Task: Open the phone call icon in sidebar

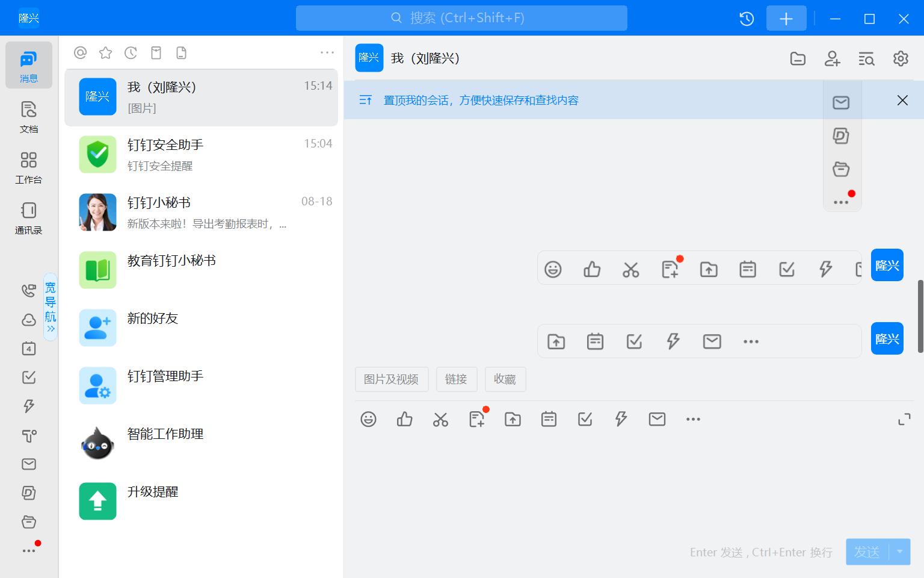Action: [29, 291]
